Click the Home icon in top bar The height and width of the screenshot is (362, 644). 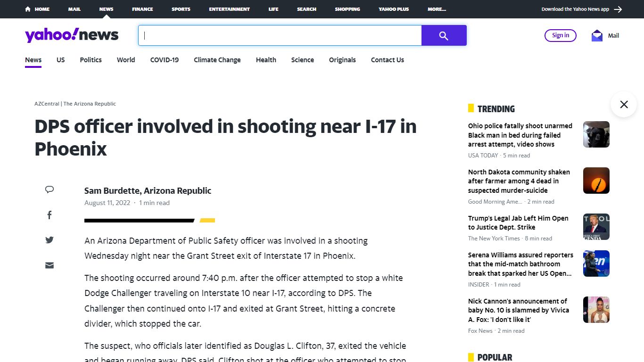28,9
